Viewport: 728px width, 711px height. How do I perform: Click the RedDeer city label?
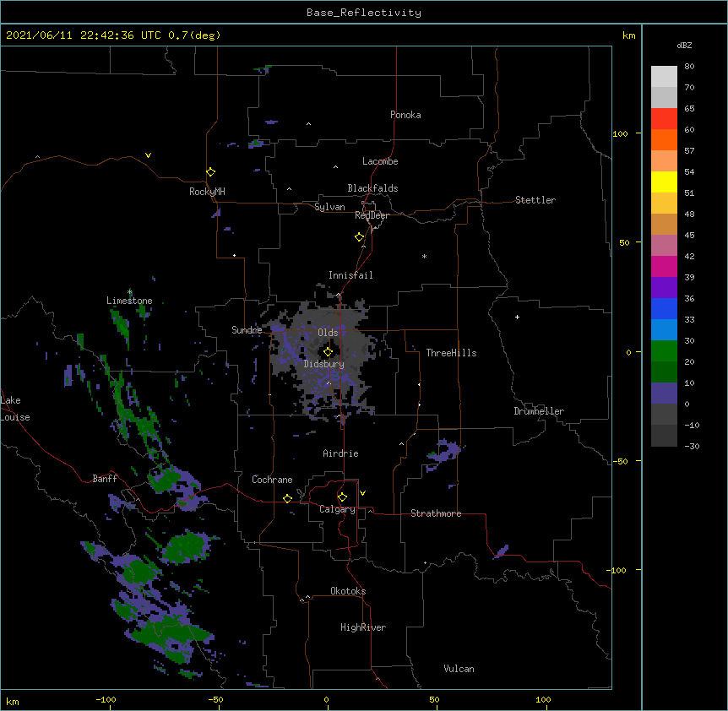click(372, 215)
